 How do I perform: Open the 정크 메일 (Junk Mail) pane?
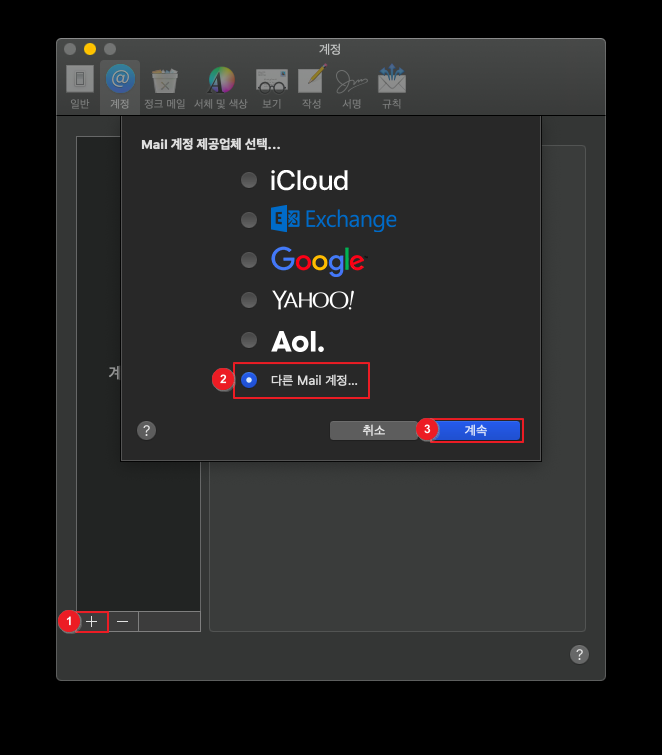pyautogui.click(x=165, y=87)
